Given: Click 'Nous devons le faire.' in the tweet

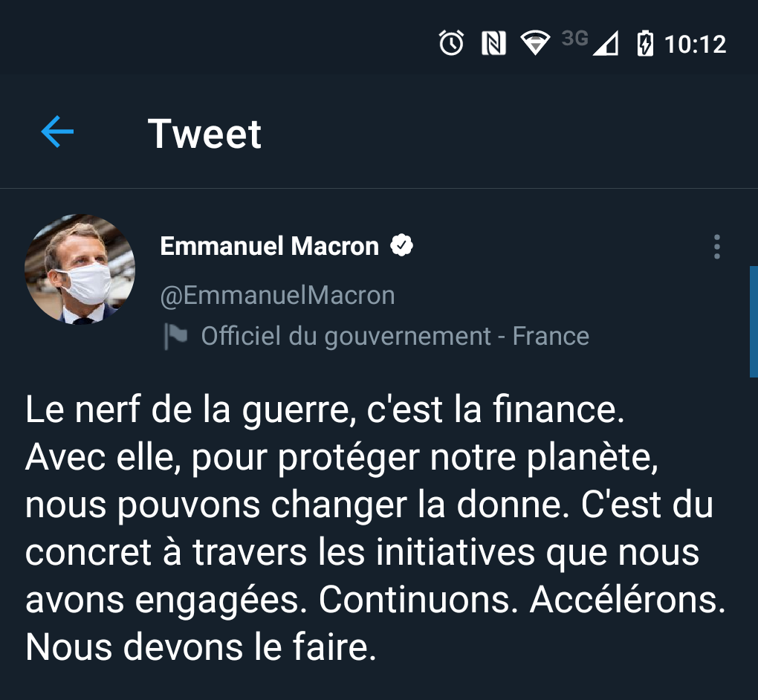Looking at the screenshot, I should click(201, 647).
